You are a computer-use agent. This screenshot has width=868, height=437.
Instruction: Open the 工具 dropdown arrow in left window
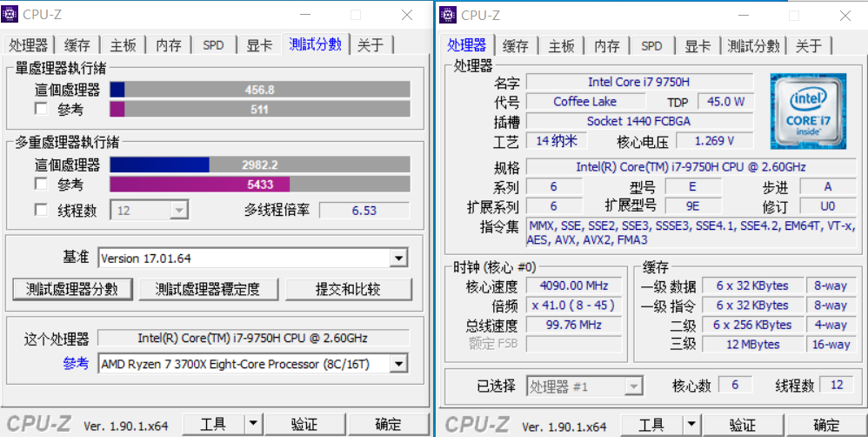(253, 424)
